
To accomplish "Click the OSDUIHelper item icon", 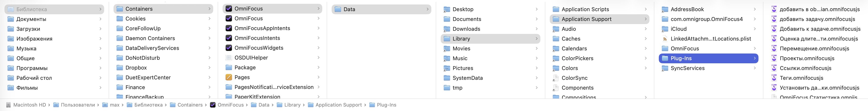I will point(228,58).
